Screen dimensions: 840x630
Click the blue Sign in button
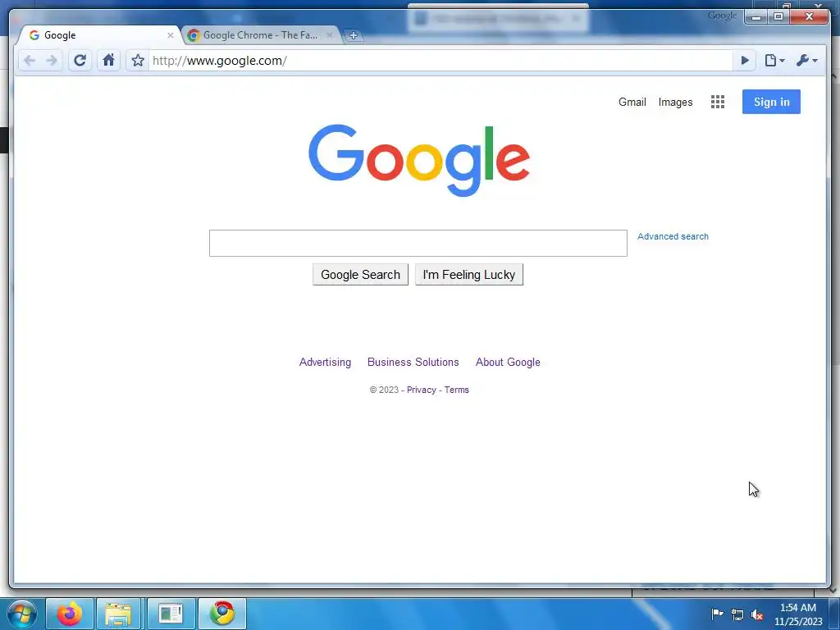[771, 102]
